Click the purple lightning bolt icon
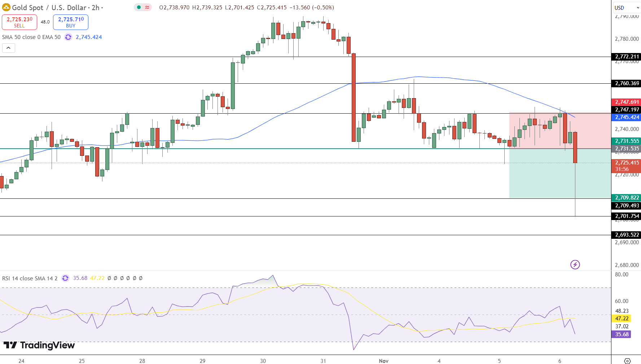The width and height of the screenshot is (641, 364). coord(575,264)
